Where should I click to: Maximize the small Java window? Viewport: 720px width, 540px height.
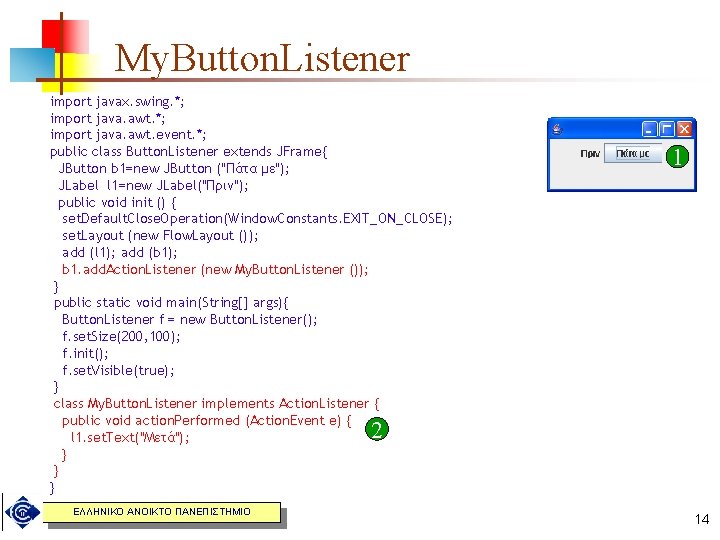tap(666, 129)
